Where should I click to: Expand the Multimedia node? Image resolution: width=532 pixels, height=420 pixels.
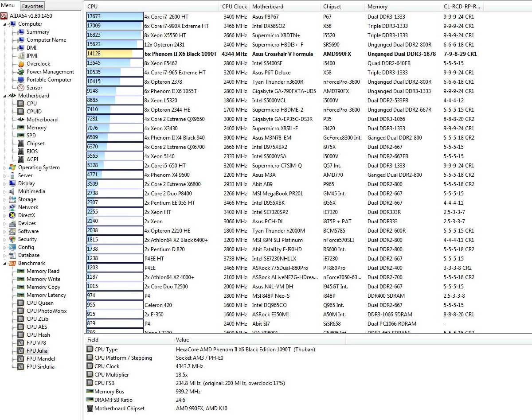(5, 191)
